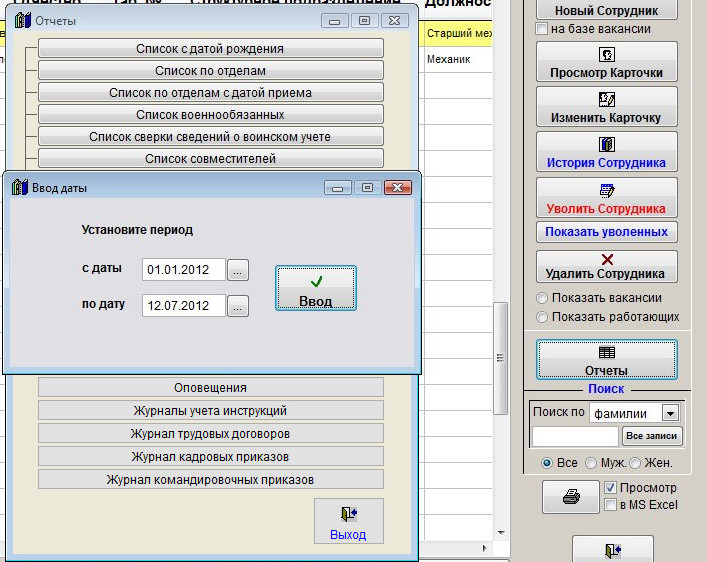Click 'Уволить Сотрудника' icon button
The width and height of the screenshot is (707, 562).
606,198
